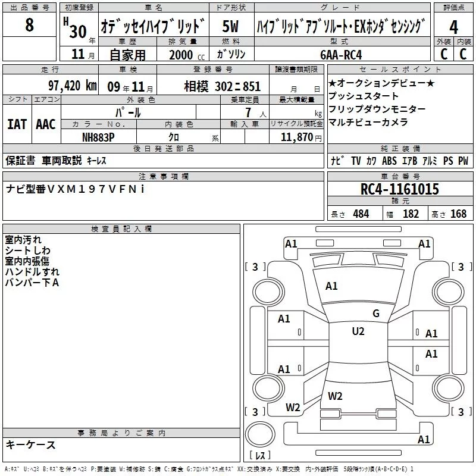Image resolution: width=476 pixels, height=476 pixels.
Task: Click the アルミ equipment label
Action: [x=430, y=161]
